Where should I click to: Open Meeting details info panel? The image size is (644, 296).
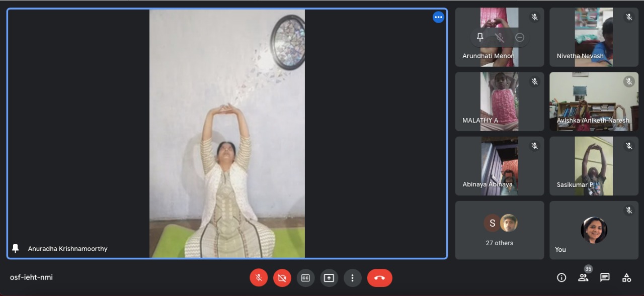pyautogui.click(x=561, y=277)
